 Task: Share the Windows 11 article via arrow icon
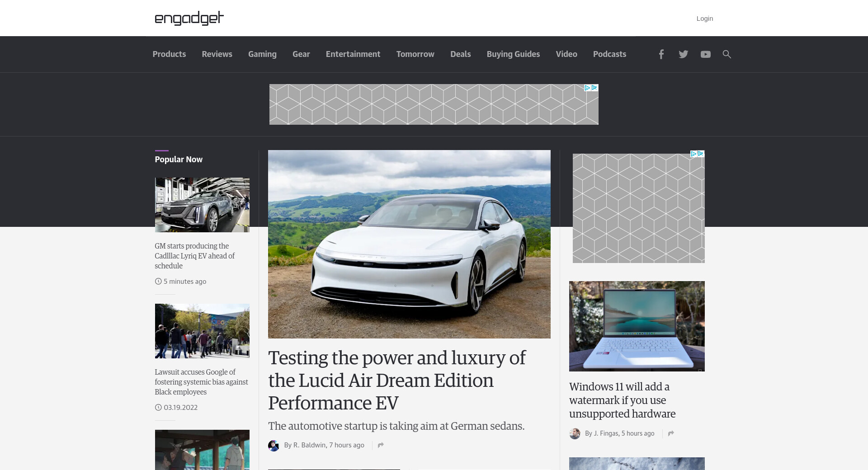[671, 433]
